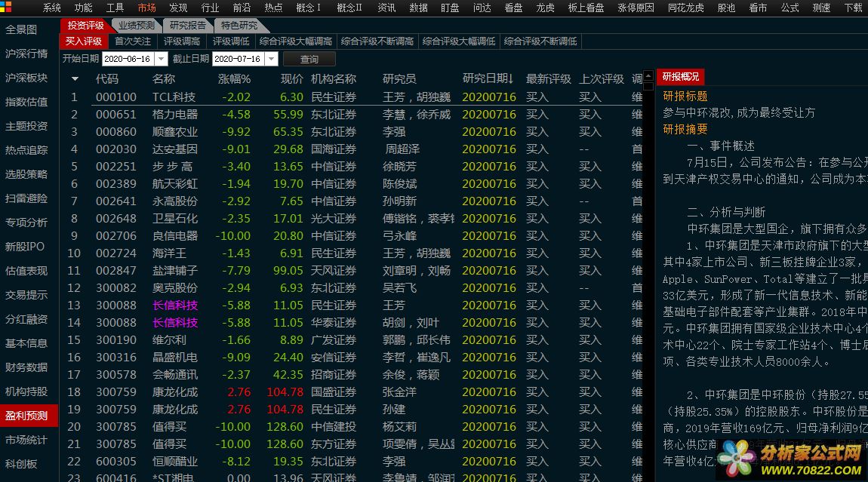Open the 资讯 menu
Screen dimensions: 868x482
[386, 8]
